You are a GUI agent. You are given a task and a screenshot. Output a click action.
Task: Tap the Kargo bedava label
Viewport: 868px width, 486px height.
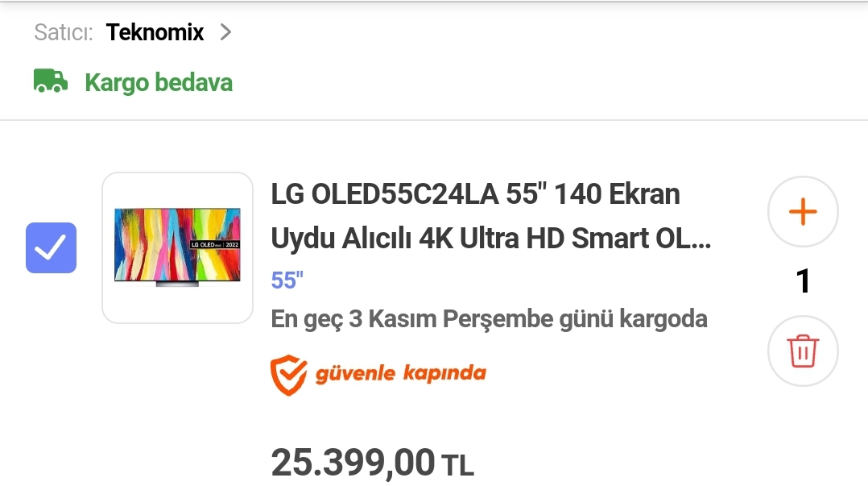click(x=159, y=82)
